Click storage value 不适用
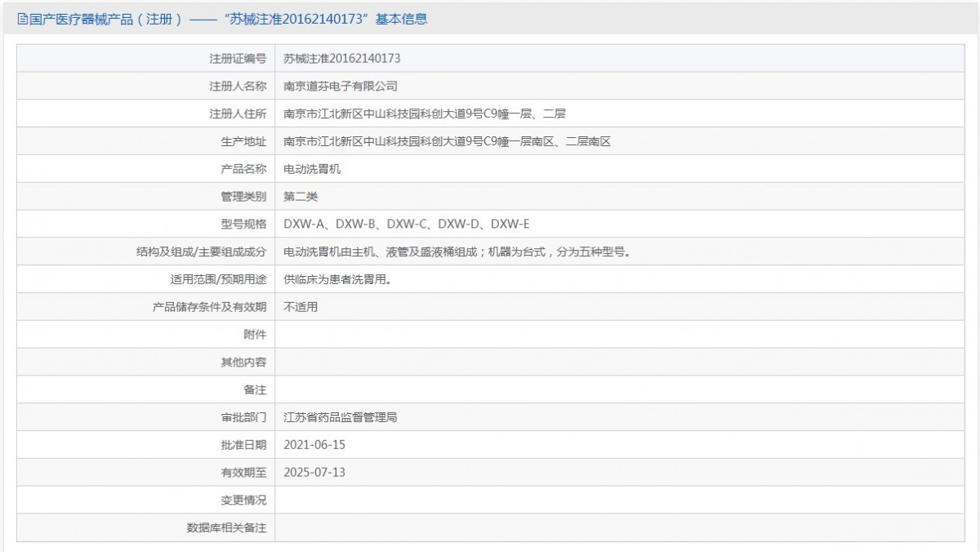Screen dimensions: 980x552 click(x=301, y=307)
